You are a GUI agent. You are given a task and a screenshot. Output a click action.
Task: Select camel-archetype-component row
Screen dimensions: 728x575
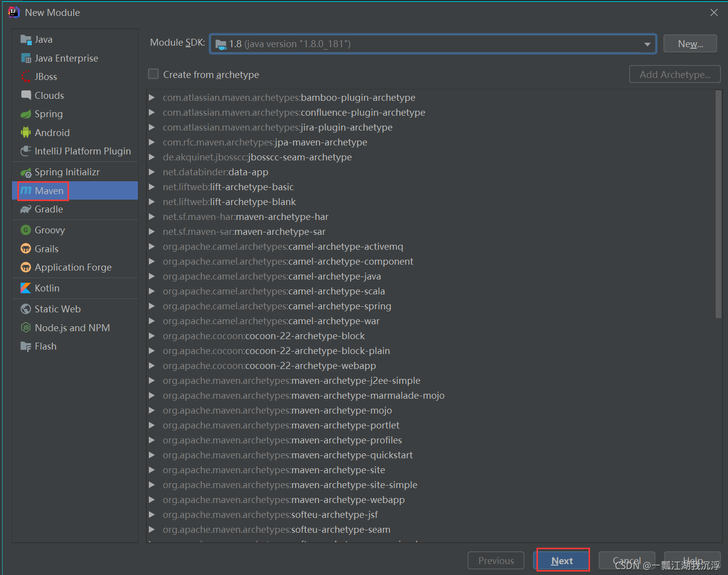pos(431,261)
